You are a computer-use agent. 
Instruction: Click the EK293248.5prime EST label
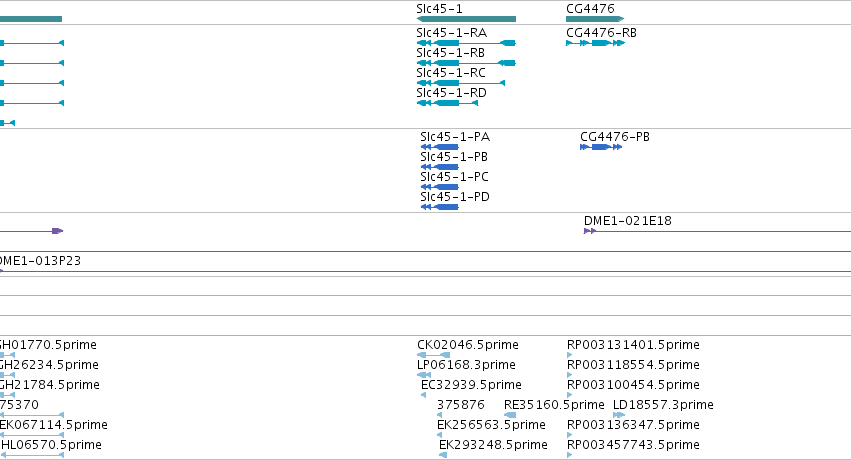[493, 445]
